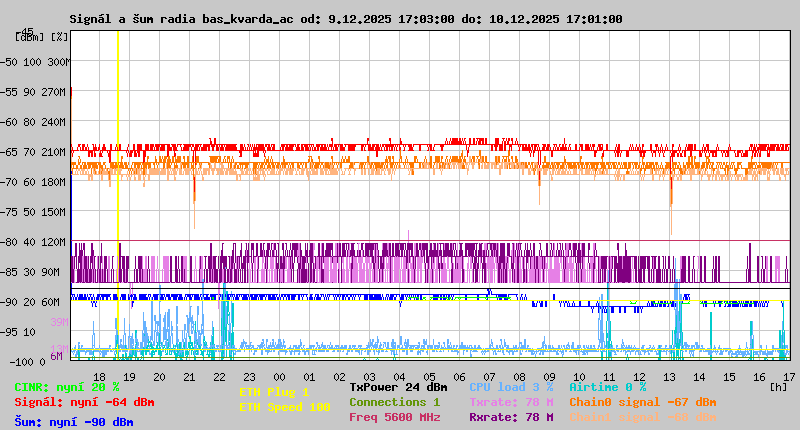Viewport: 800px width, 430px height.
Task: Select the 'Šum: nyní -90 dBm' legend entry
Action: coord(73,422)
